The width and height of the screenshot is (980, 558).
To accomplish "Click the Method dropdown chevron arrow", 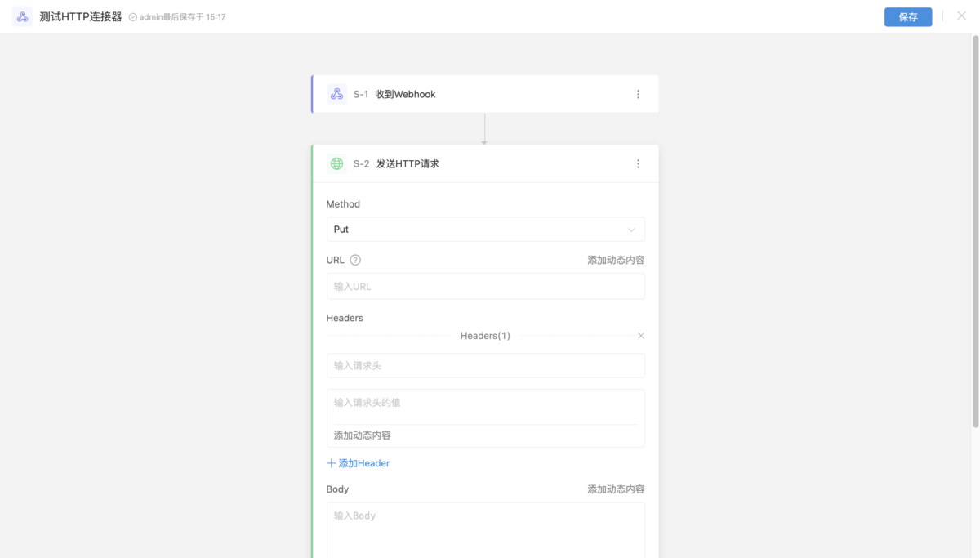I will click(x=630, y=229).
